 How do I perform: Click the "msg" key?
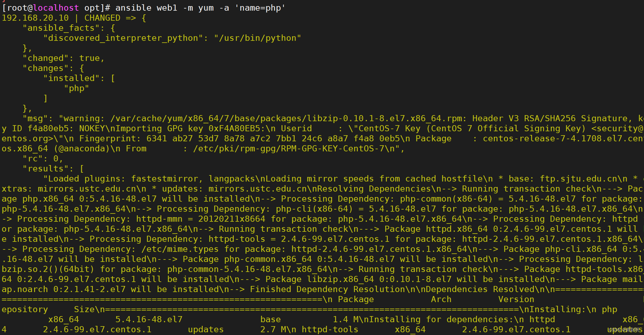pyautogui.click(x=35, y=118)
